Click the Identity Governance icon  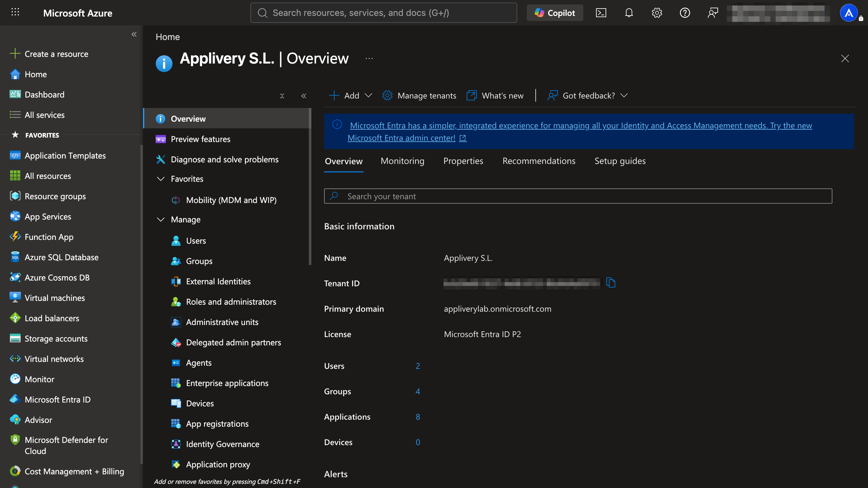pos(176,444)
